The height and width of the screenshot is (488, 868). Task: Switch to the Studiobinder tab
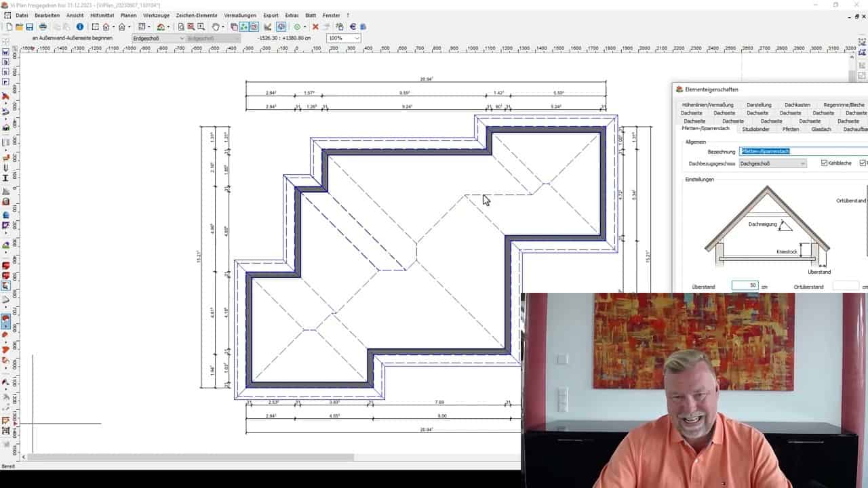click(756, 129)
